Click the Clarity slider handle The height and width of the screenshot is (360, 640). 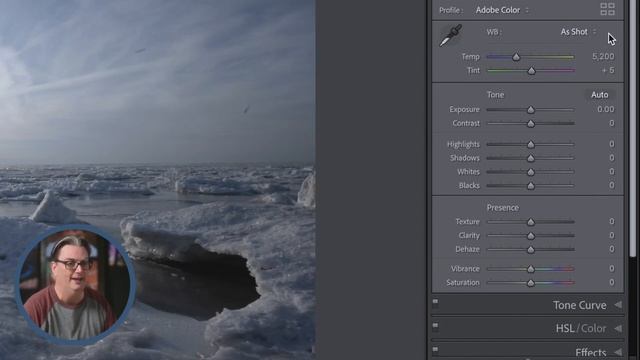pyautogui.click(x=531, y=236)
